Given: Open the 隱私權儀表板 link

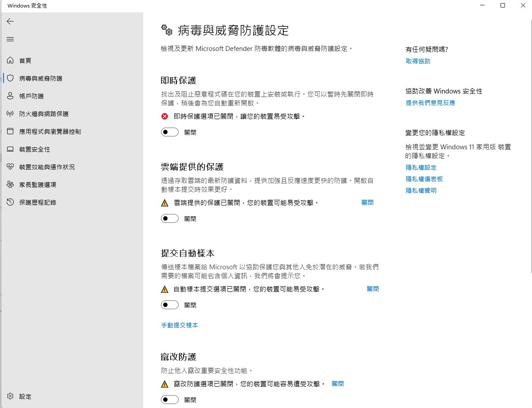Looking at the screenshot, I should tap(424, 179).
